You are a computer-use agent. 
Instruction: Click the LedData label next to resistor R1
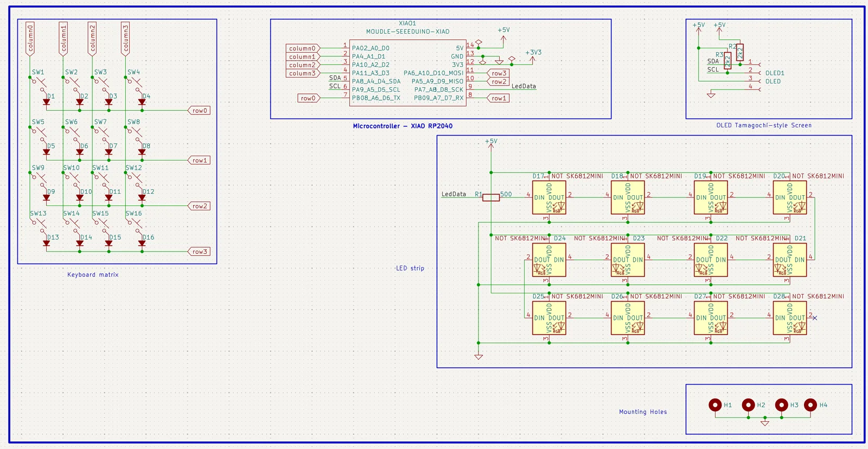coord(454,194)
